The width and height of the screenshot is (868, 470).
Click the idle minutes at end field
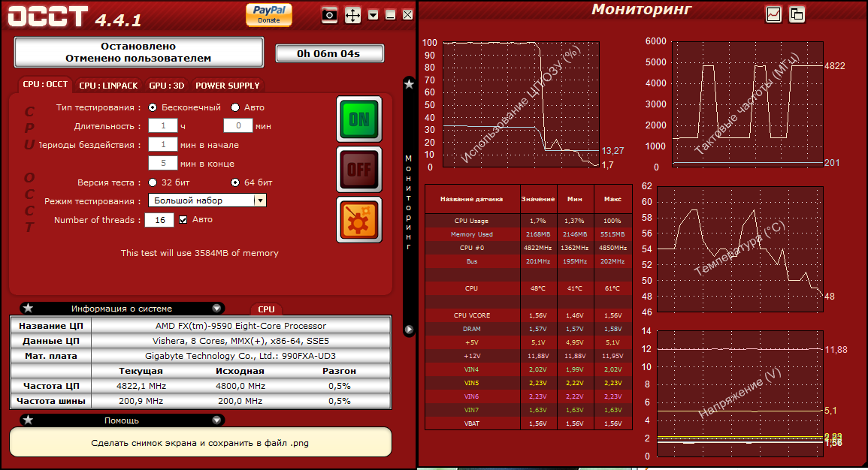coord(163,164)
